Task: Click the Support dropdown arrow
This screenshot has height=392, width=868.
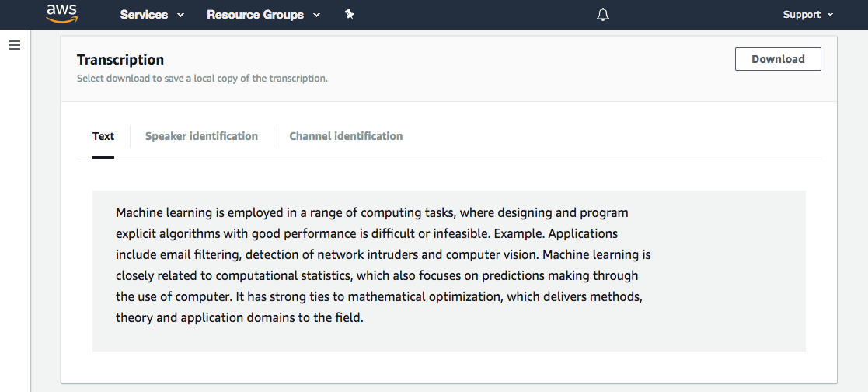Action: point(831,15)
